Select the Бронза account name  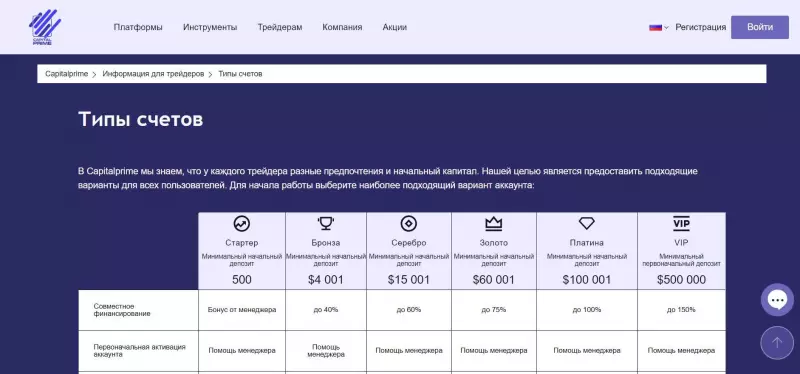click(326, 243)
